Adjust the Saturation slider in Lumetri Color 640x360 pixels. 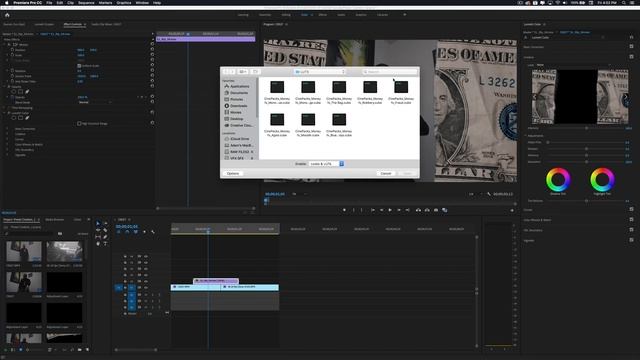(x=587, y=162)
